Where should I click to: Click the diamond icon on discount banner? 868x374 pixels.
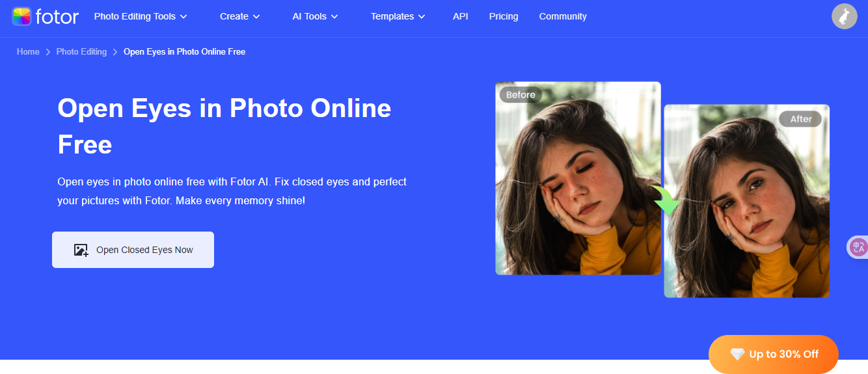click(x=737, y=354)
